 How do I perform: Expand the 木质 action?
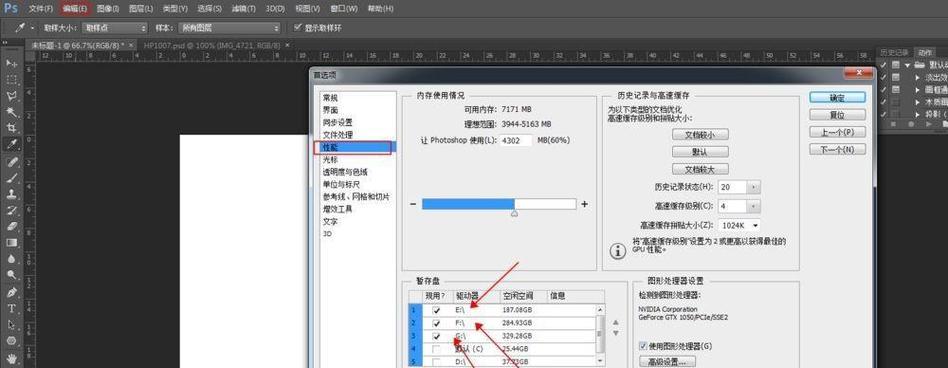point(917,102)
